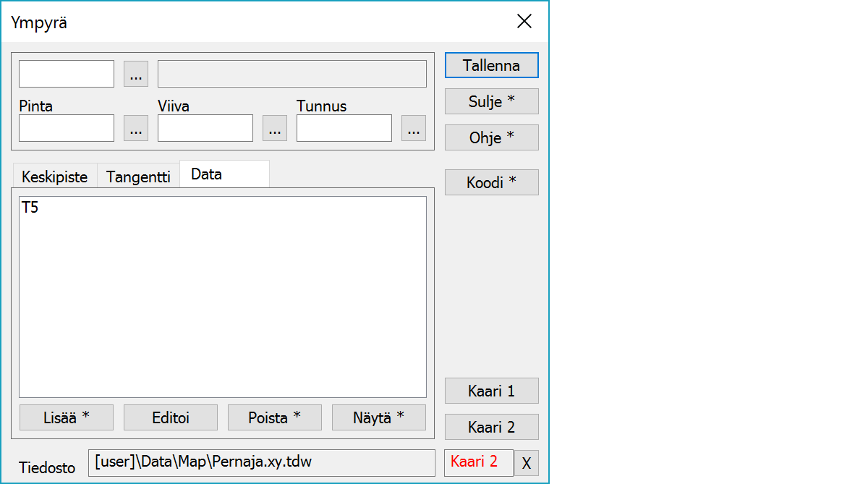
Task: Focus the Pinta input field
Action: coord(67,128)
